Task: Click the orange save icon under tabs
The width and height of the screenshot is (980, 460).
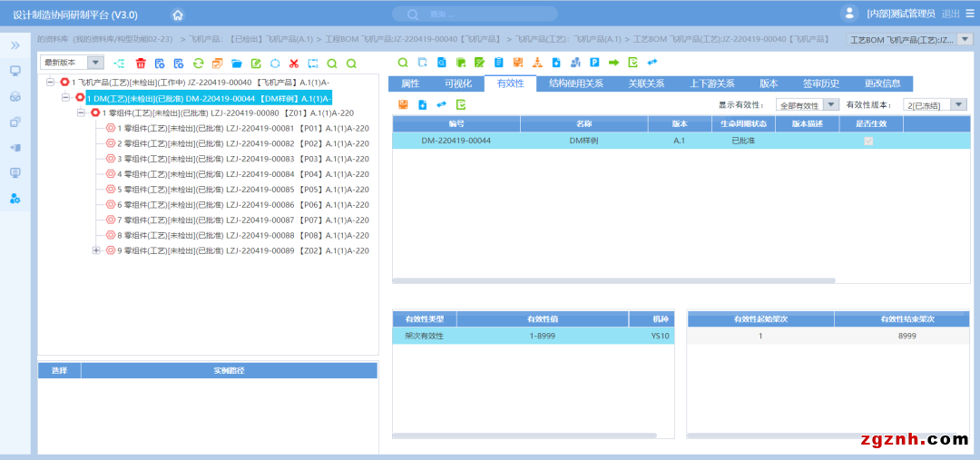Action: tap(403, 105)
